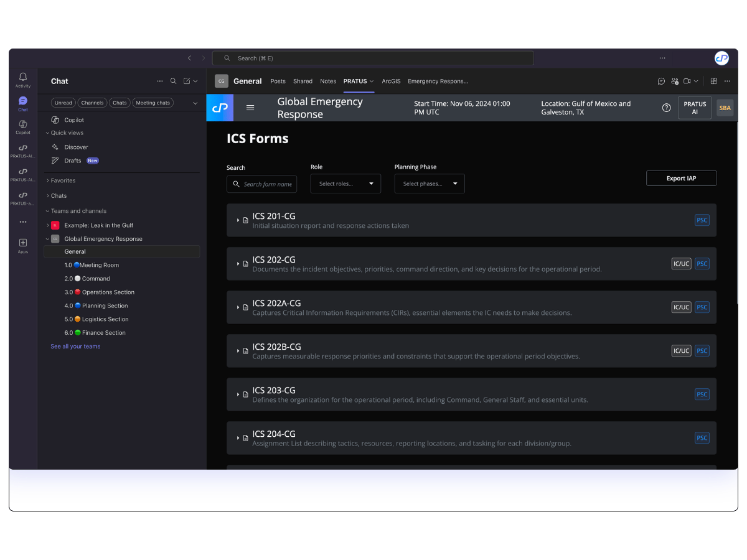This screenshot has width=747, height=560.
Task: Expand the ICS 201-CG form row
Action: point(238,220)
